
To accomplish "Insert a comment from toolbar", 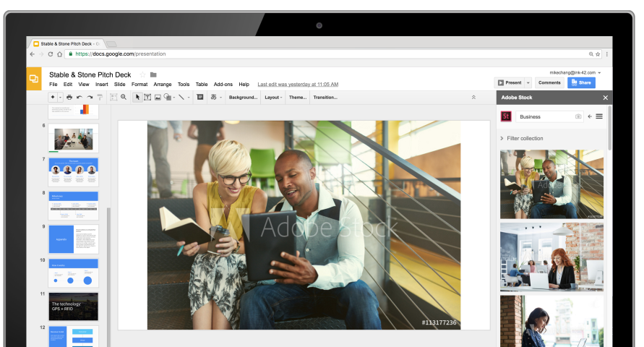I will [x=200, y=98].
